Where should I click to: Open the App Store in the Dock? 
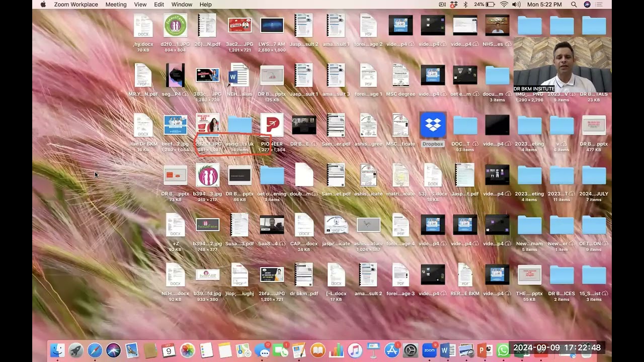pyautogui.click(x=392, y=350)
